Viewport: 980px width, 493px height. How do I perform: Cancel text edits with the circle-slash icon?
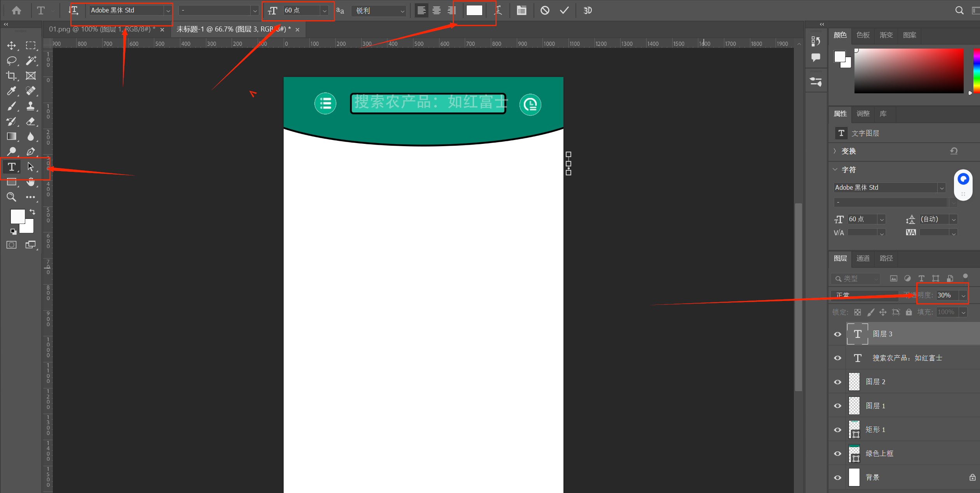tap(545, 10)
